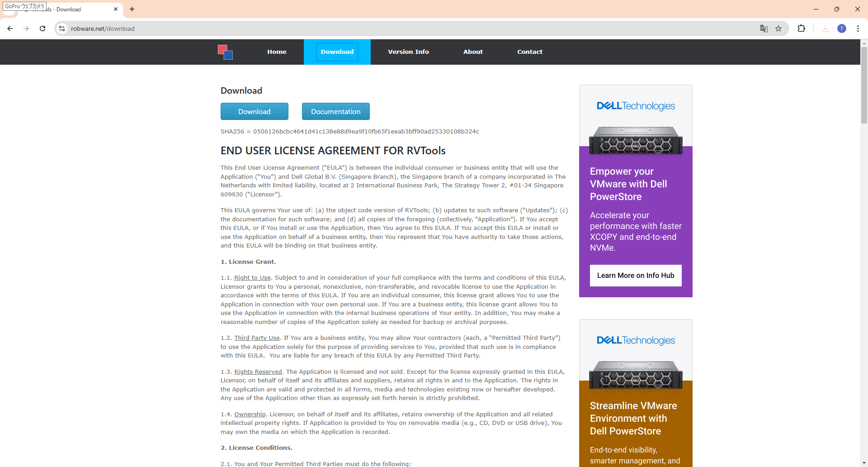This screenshot has width=868, height=467.
Task: Click the END USER LICENSE AGREEMENT heading
Action: [333, 151]
